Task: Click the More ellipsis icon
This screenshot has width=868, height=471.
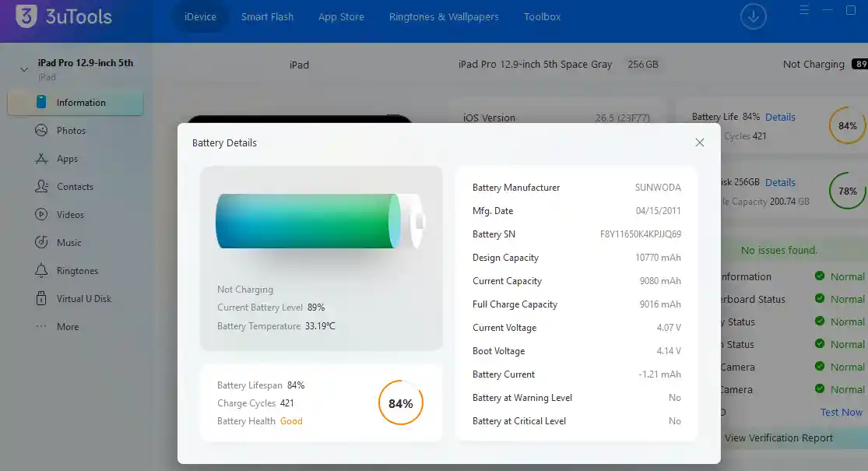Action: coord(41,326)
